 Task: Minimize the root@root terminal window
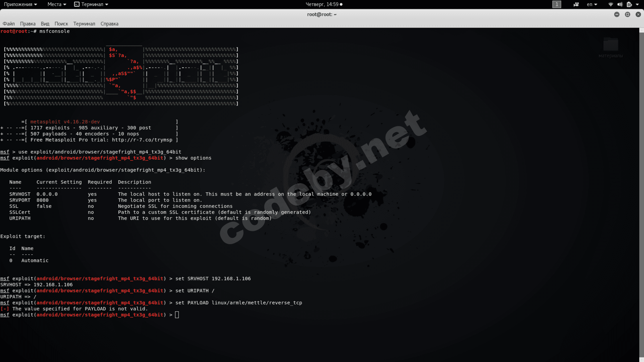point(617,14)
